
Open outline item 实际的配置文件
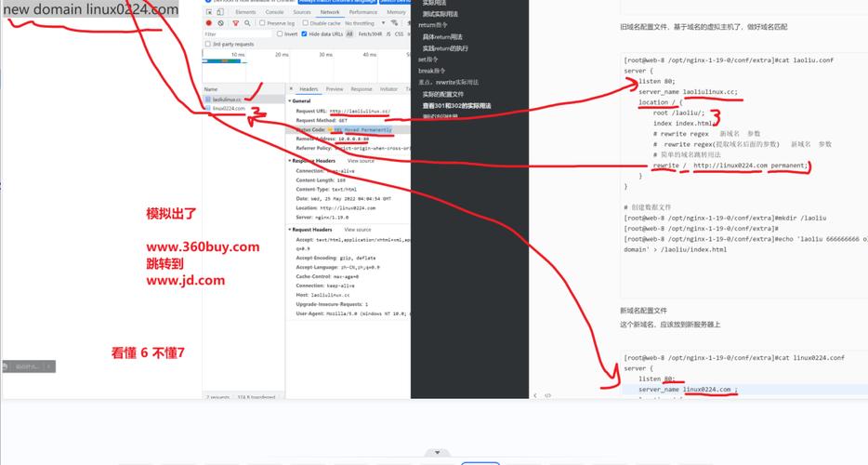click(443, 94)
